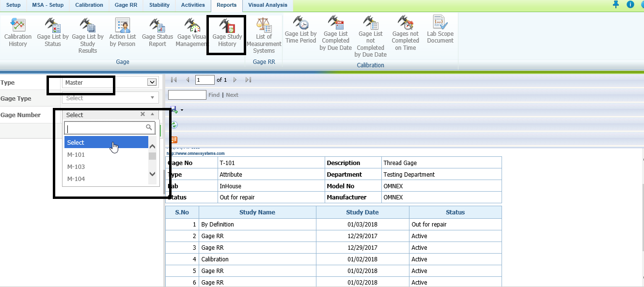The width and height of the screenshot is (644, 287).
Task: Switch to the Stability tab
Action: point(159,5)
